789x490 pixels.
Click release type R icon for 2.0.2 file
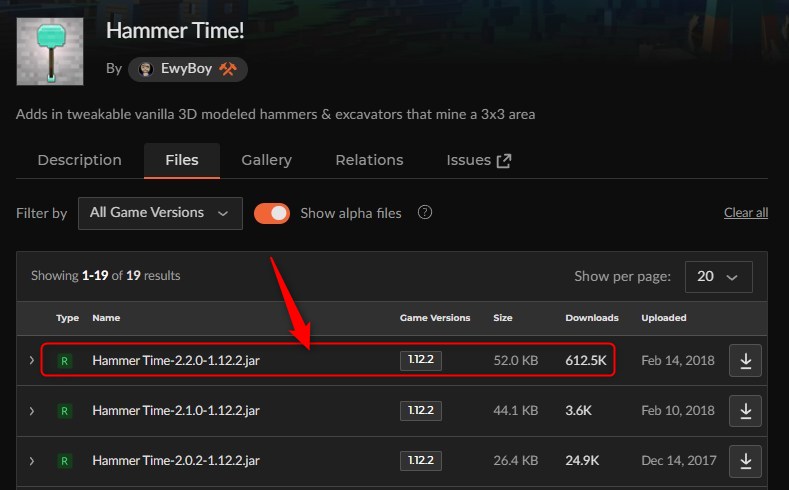pos(64,461)
